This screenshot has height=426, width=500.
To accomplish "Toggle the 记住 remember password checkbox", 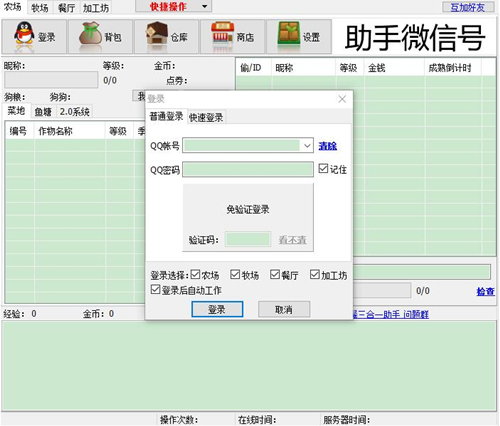I will 323,168.
